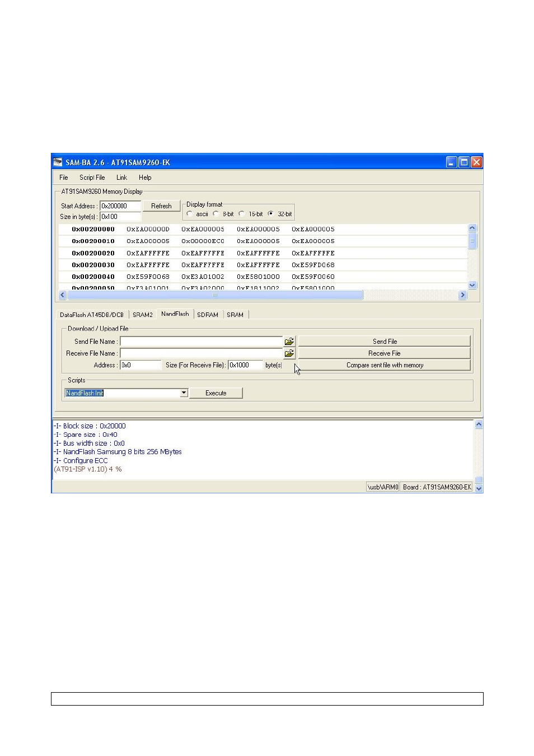Click memory value 0x00000EC0
Viewport: 534px width, 756px height.
click(x=203, y=241)
